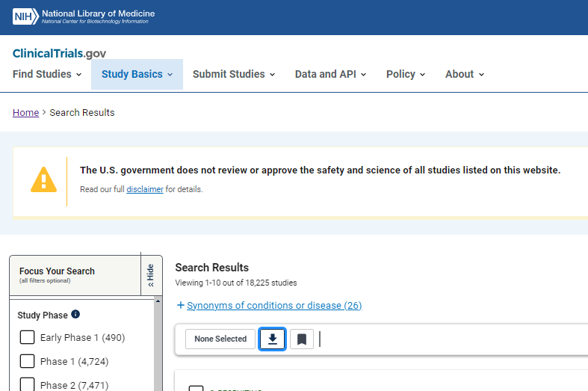Click the yellow warning triangle icon
This screenshot has width=588, height=391.
tap(43, 180)
